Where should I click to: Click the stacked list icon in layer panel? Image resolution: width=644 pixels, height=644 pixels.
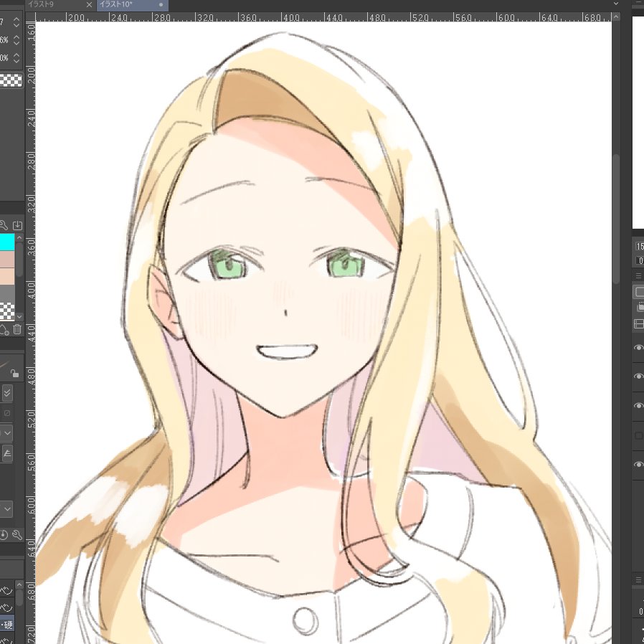point(639,324)
